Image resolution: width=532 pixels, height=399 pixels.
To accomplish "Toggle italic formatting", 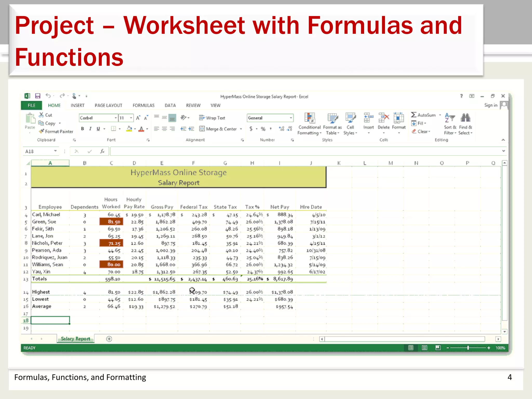I will coord(90,129).
